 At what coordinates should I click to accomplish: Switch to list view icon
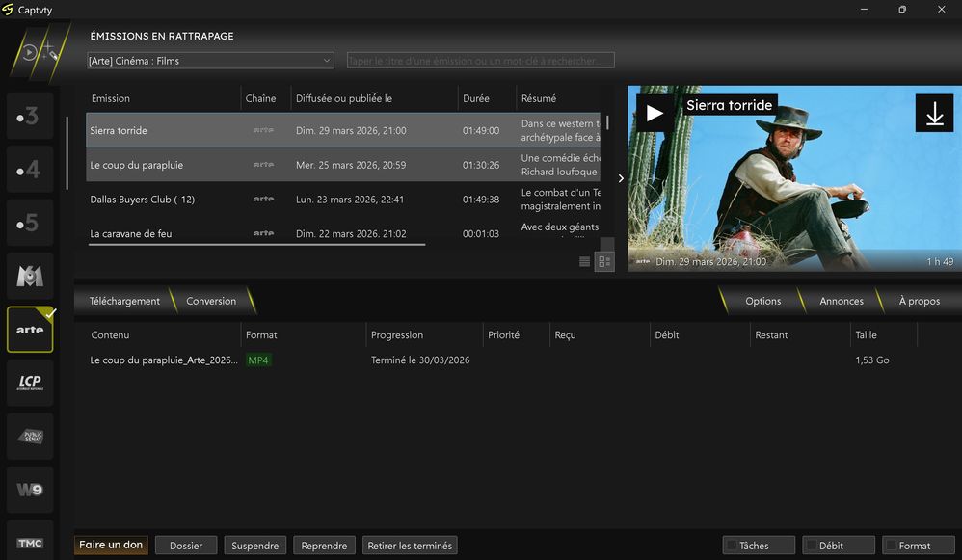point(585,262)
